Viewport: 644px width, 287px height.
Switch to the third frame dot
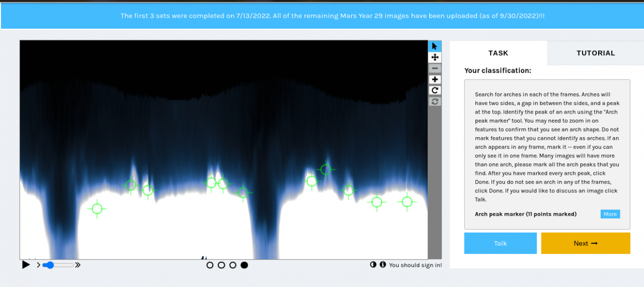pyautogui.click(x=233, y=265)
